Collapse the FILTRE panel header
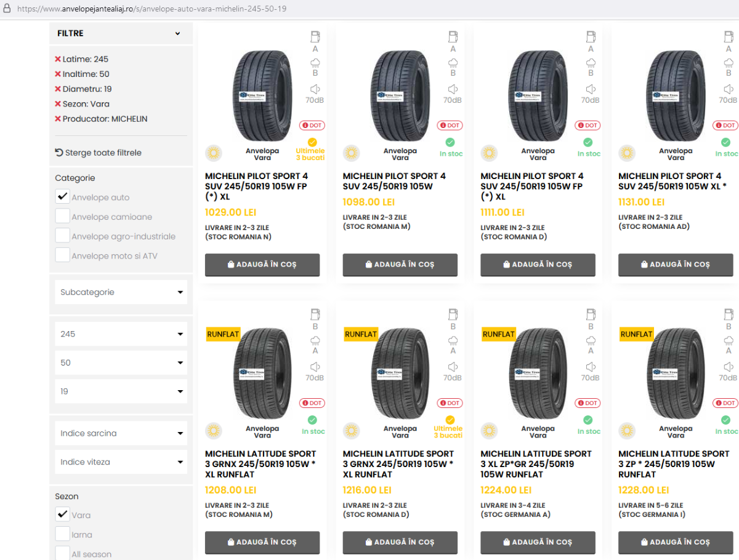 point(121,33)
